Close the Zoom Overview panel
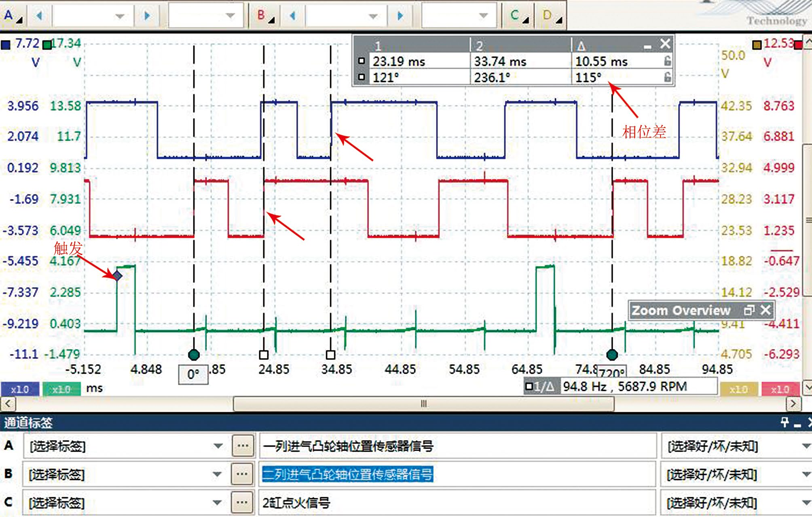Viewport: 812px width, 517px height. [x=765, y=310]
